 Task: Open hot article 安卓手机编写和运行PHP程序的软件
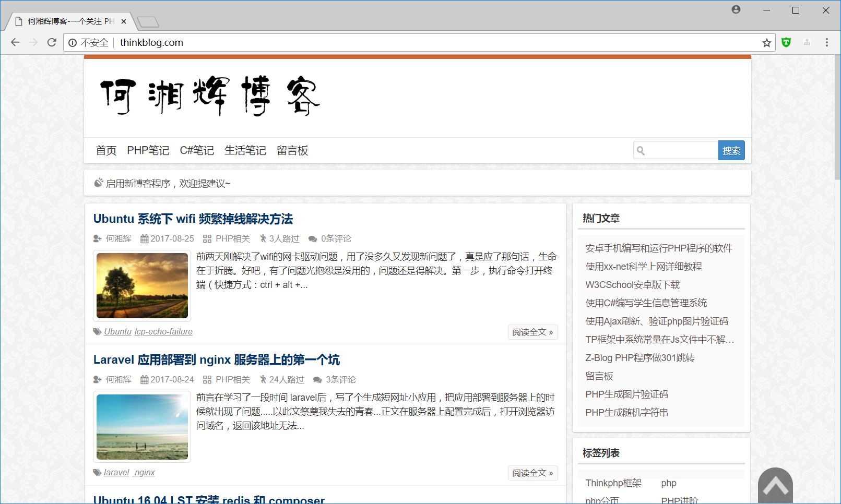pos(659,248)
